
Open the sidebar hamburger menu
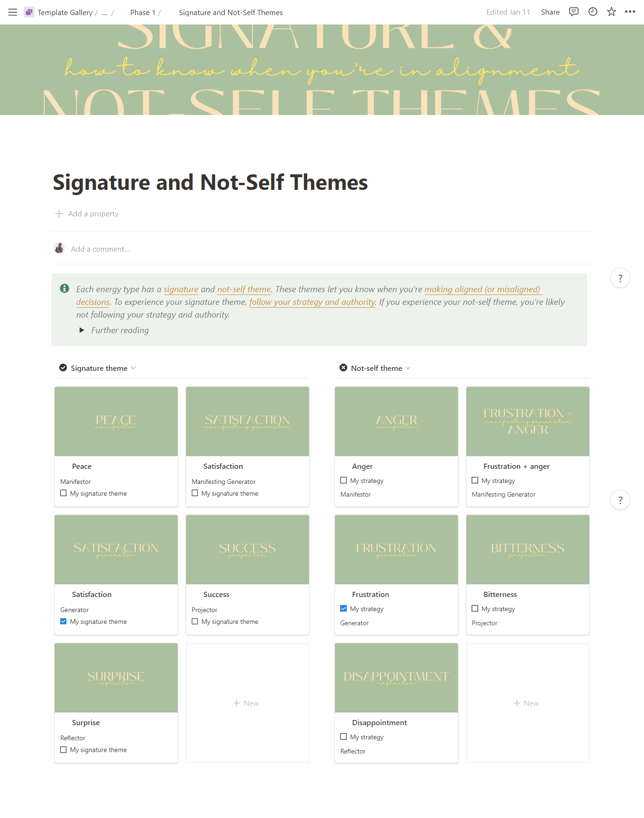(13, 12)
